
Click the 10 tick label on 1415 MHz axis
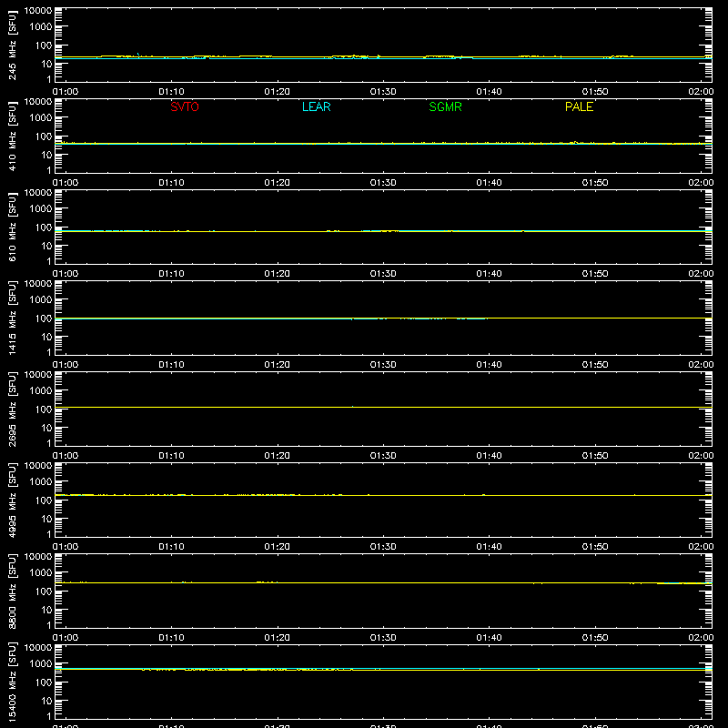[46, 337]
